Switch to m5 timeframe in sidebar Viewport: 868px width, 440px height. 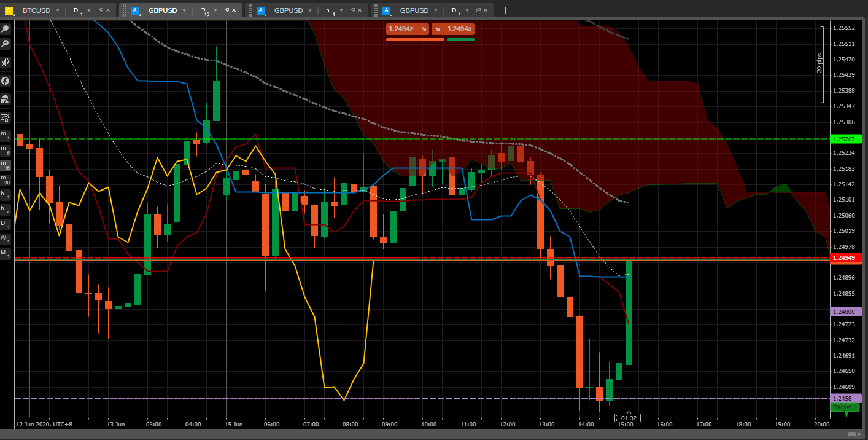5,150
